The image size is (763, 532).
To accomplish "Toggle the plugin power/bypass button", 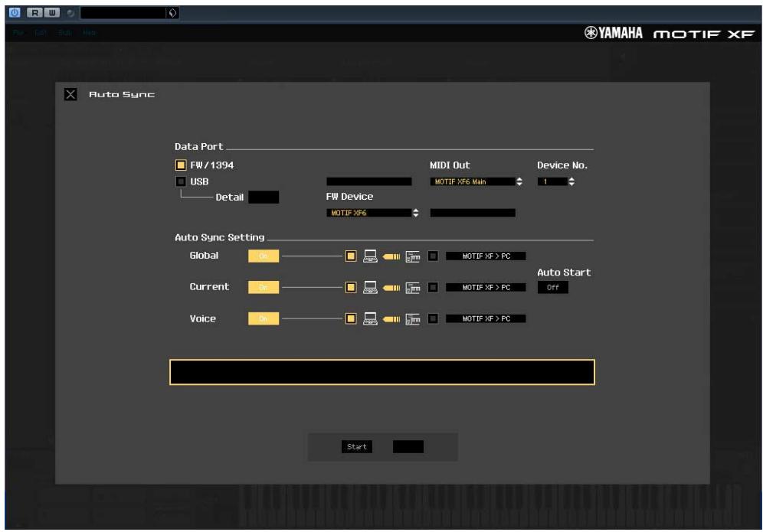I will 15,13.
